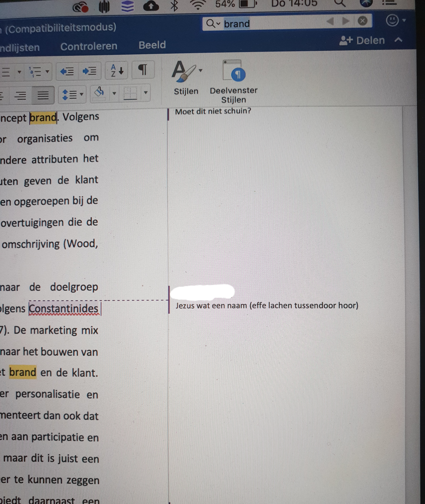Toggle paragraph marks pilcrow button
425x504 pixels.
[x=143, y=70]
